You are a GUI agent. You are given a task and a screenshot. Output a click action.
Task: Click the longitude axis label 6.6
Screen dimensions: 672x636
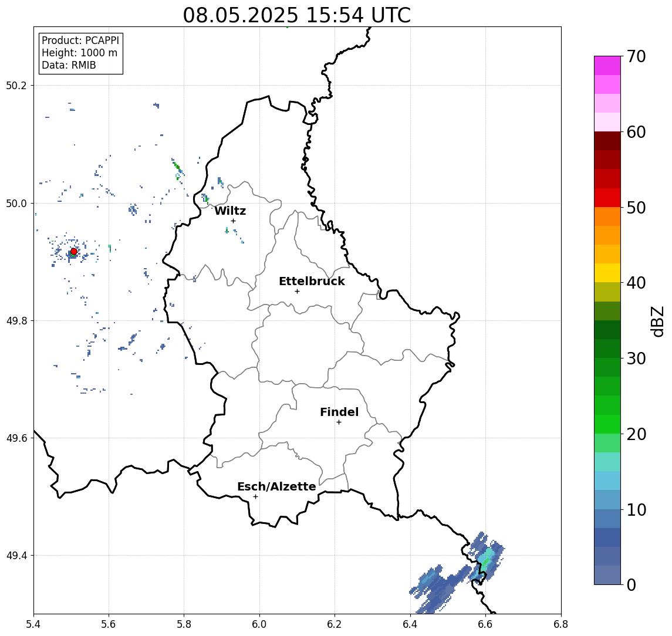(x=485, y=624)
